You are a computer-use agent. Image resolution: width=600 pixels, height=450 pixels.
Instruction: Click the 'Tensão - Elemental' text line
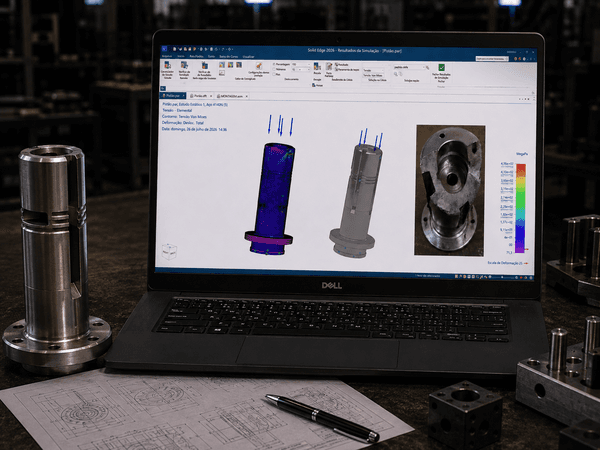point(177,111)
